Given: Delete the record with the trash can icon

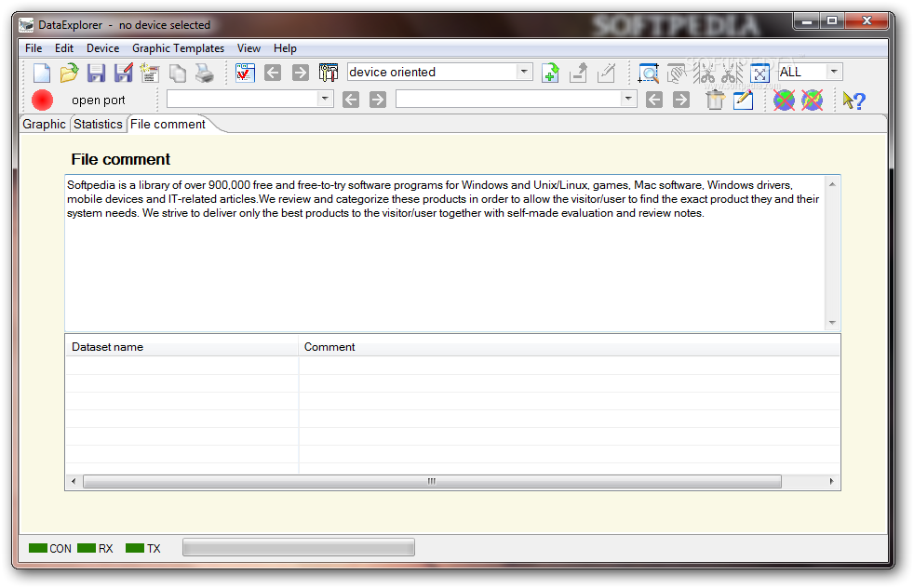Looking at the screenshot, I should point(715,100).
